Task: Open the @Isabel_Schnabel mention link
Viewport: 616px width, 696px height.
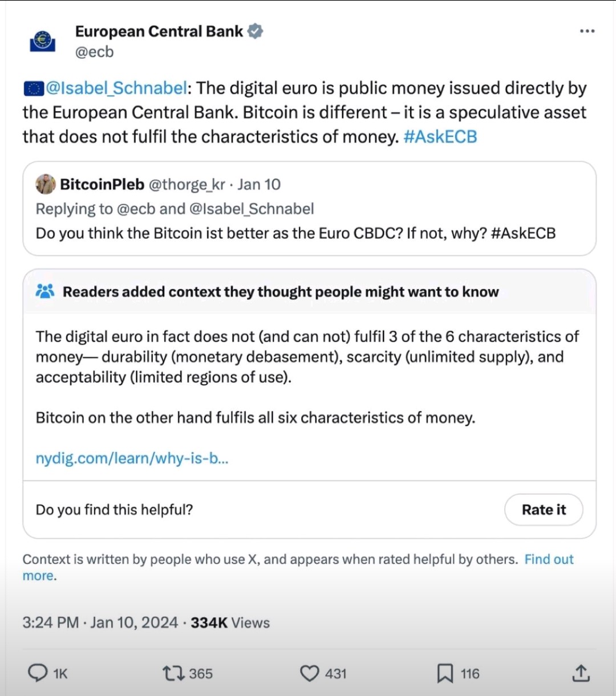Action: [x=116, y=88]
